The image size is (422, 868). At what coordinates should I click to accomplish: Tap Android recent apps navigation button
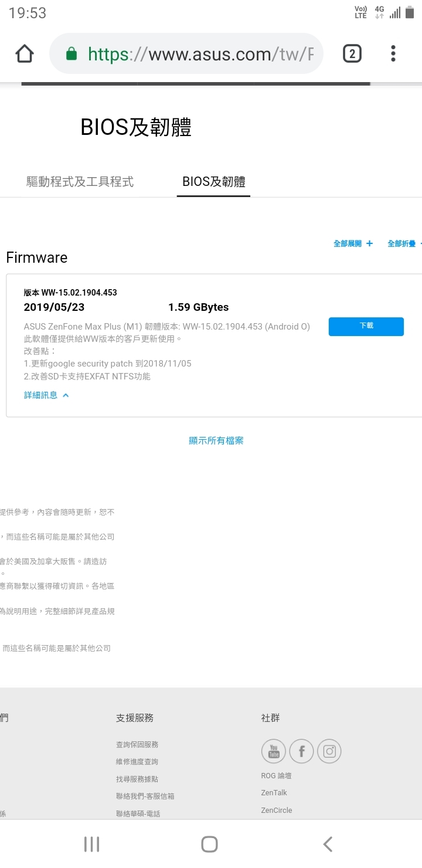pos(91,844)
